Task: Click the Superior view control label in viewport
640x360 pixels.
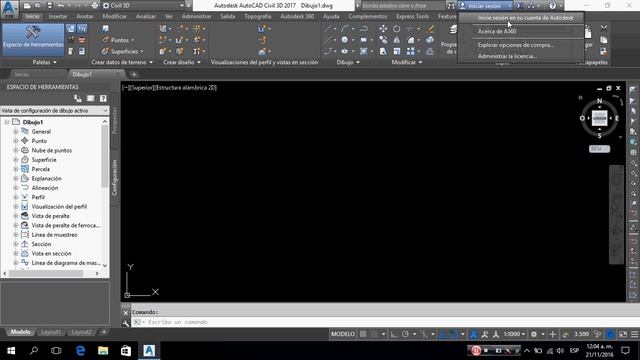Action: pos(143,87)
